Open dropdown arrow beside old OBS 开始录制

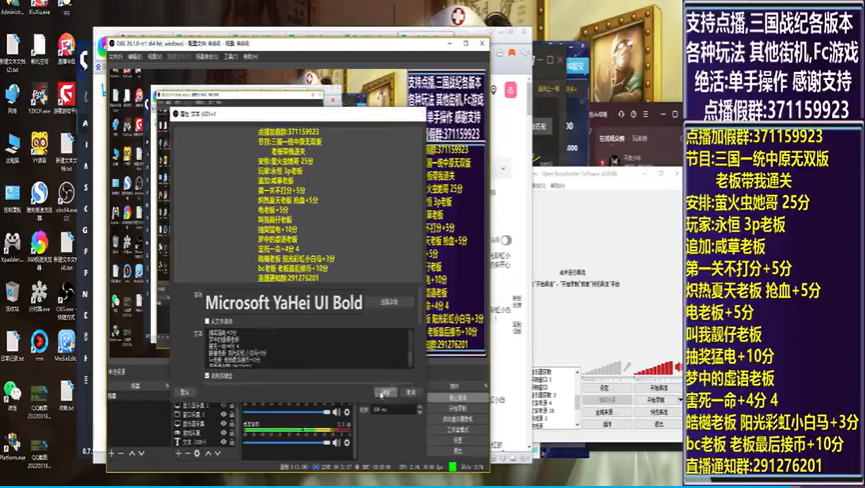click(680, 400)
